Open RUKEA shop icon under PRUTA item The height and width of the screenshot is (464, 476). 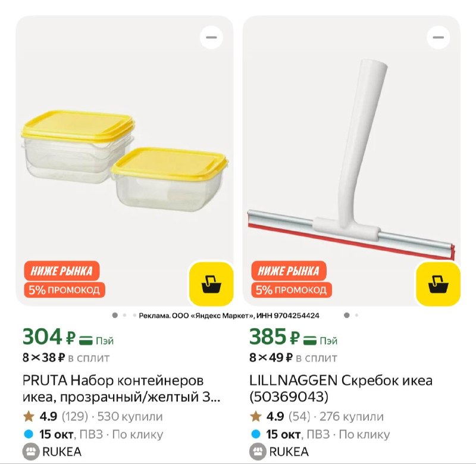point(31,451)
